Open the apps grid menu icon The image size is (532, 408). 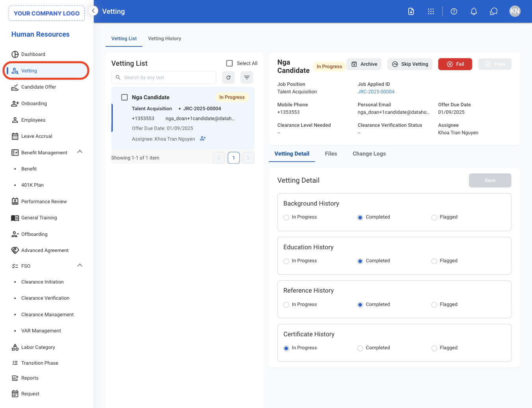point(431,11)
